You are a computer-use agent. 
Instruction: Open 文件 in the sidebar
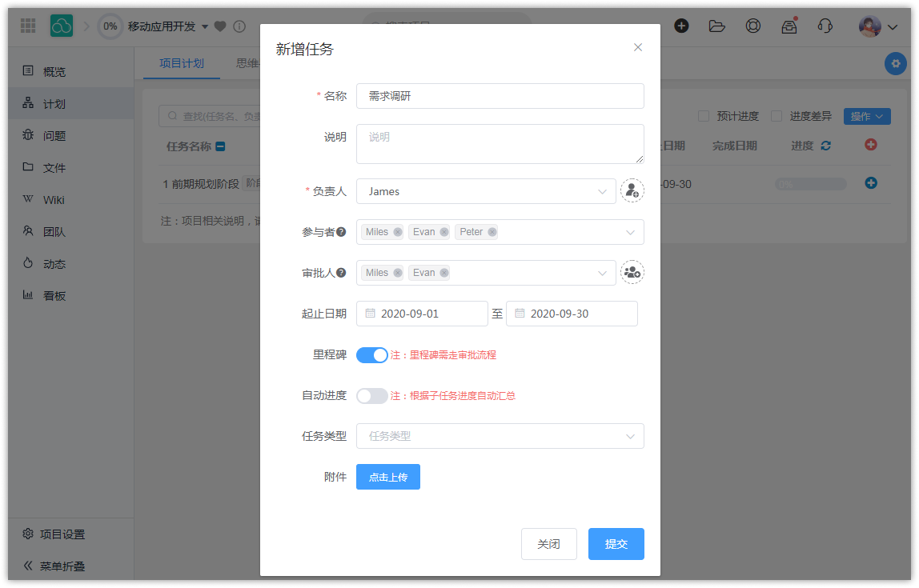(71, 167)
